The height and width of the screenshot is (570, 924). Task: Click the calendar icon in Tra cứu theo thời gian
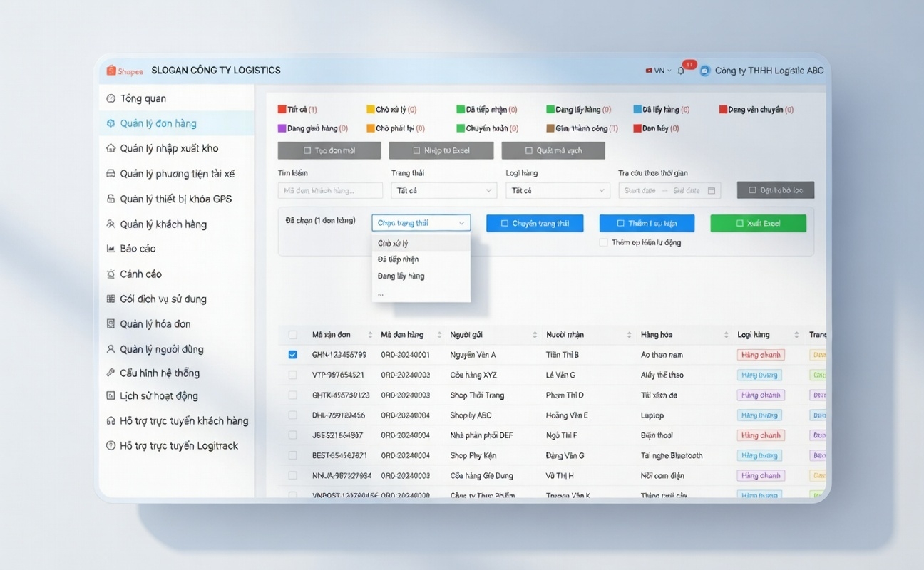pos(710,190)
